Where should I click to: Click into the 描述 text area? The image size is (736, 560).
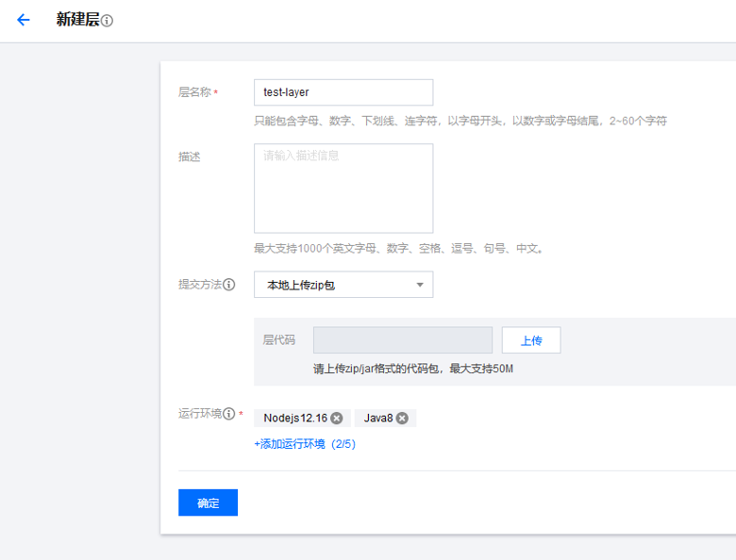pyautogui.click(x=343, y=188)
